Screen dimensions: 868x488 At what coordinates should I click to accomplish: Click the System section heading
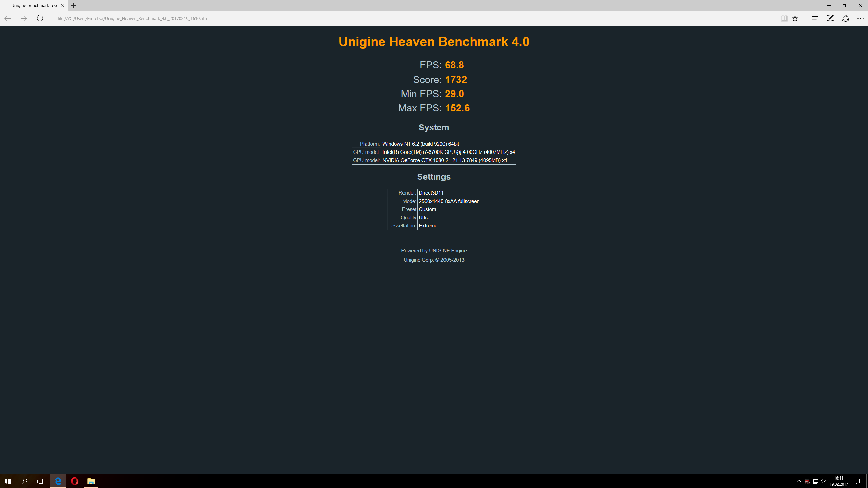coord(434,127)
